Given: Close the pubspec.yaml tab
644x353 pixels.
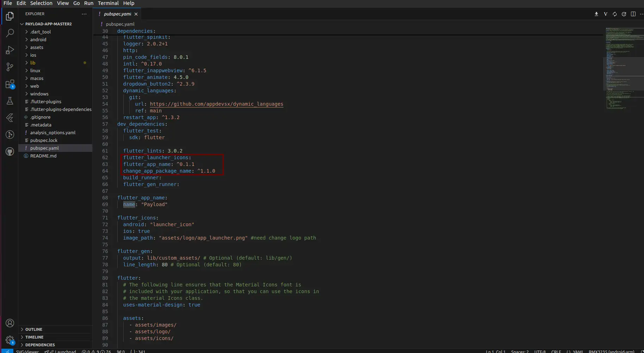Looking at the screenshot, I should tap(136, 14).
